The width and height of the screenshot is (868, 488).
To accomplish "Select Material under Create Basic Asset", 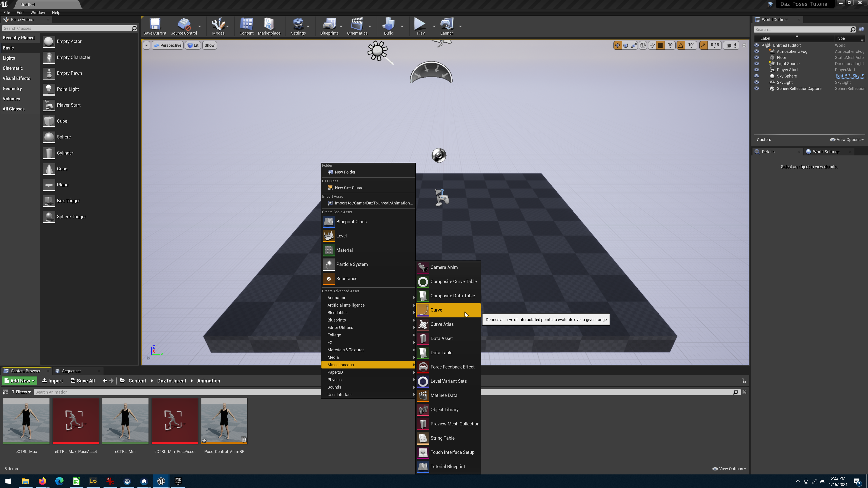I will 368,250.
